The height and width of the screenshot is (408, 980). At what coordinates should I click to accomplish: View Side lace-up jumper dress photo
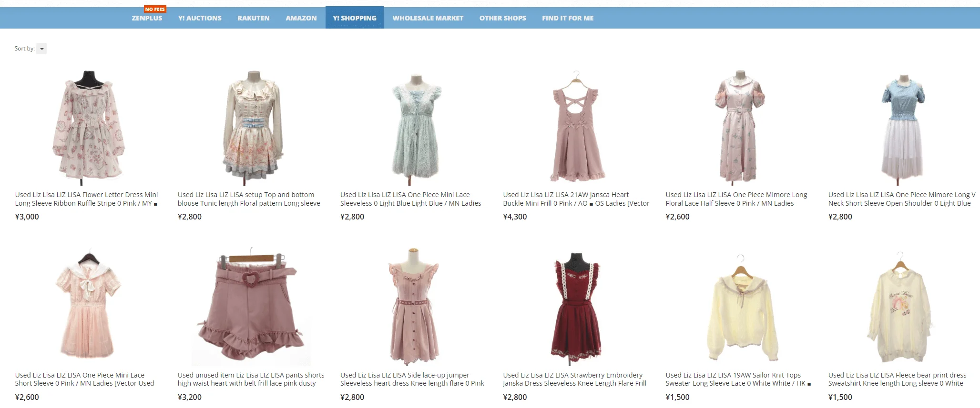point(414,306)
